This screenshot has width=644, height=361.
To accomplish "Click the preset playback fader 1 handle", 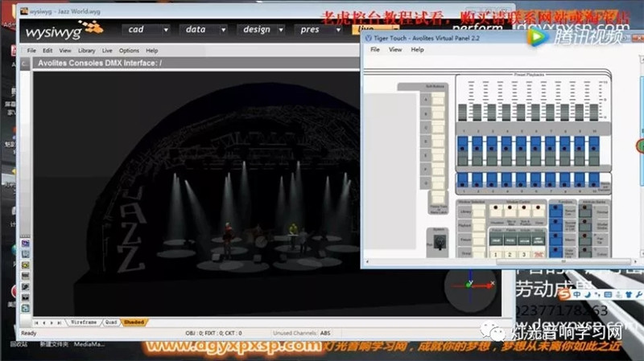I will click(463, 113).
